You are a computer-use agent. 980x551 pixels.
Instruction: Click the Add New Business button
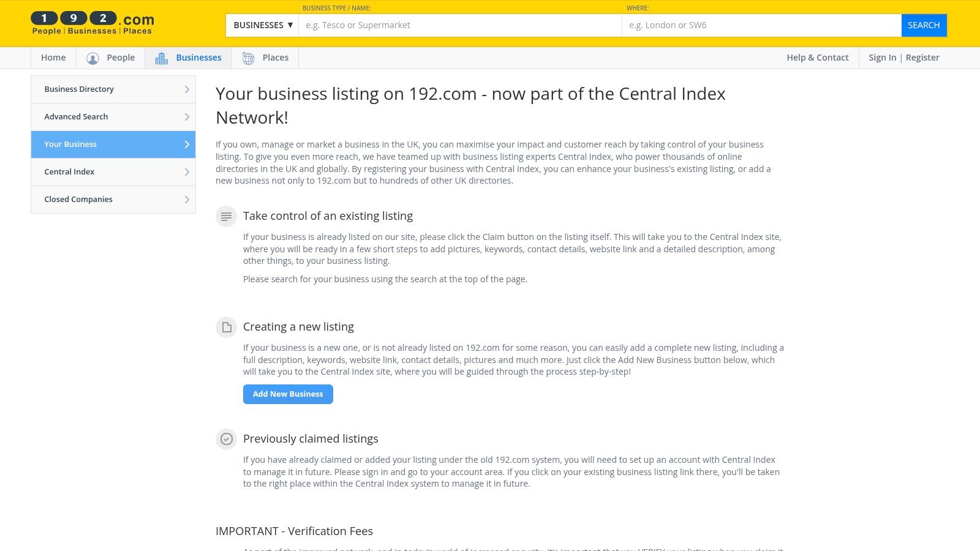[288, 394]
